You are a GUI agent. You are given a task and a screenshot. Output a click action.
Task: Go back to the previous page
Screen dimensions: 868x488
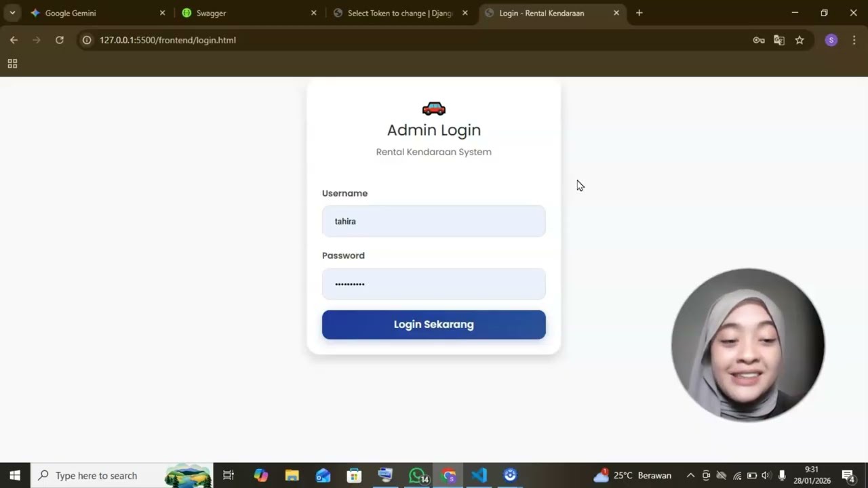[14, 40]
